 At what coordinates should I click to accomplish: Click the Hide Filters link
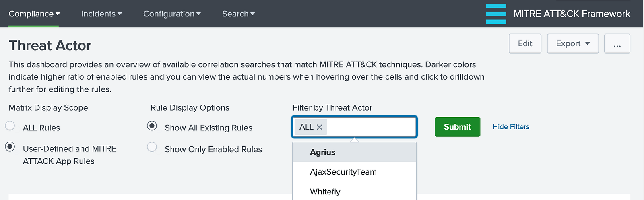pos(511,127)
